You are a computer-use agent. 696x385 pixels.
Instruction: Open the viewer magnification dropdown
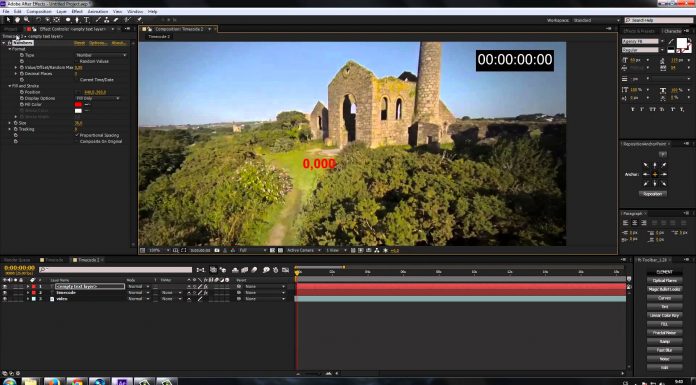(x=159, y=250)
